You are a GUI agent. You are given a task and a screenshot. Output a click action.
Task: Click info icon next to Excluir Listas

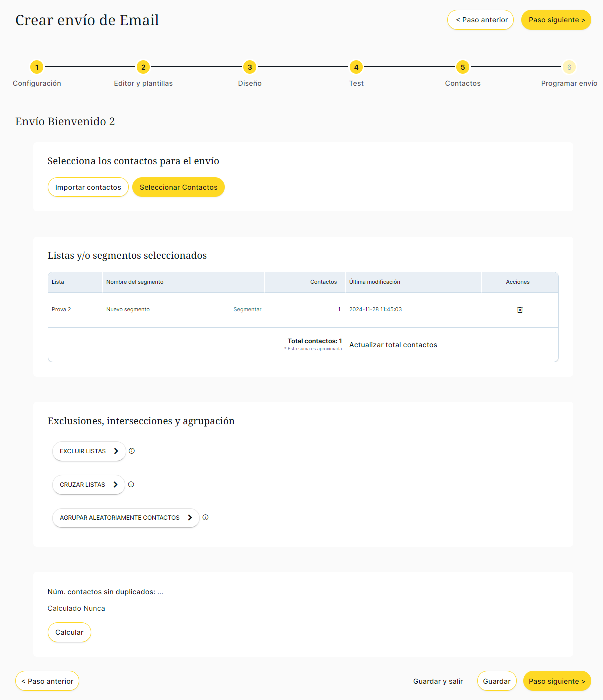pos(132,451)
